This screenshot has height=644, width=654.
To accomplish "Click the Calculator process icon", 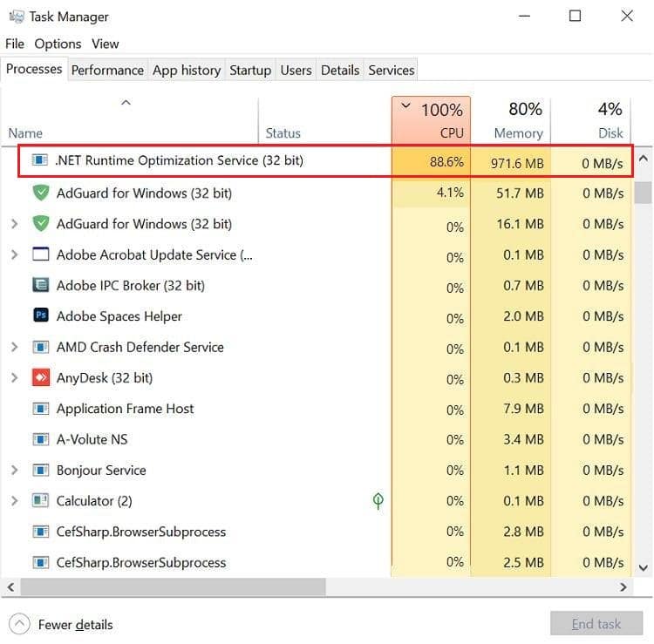I will (x=41, y=500).
